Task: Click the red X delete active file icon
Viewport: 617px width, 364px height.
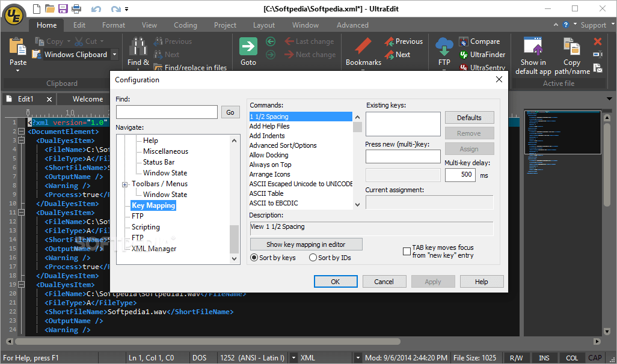Action: (598, 41)
